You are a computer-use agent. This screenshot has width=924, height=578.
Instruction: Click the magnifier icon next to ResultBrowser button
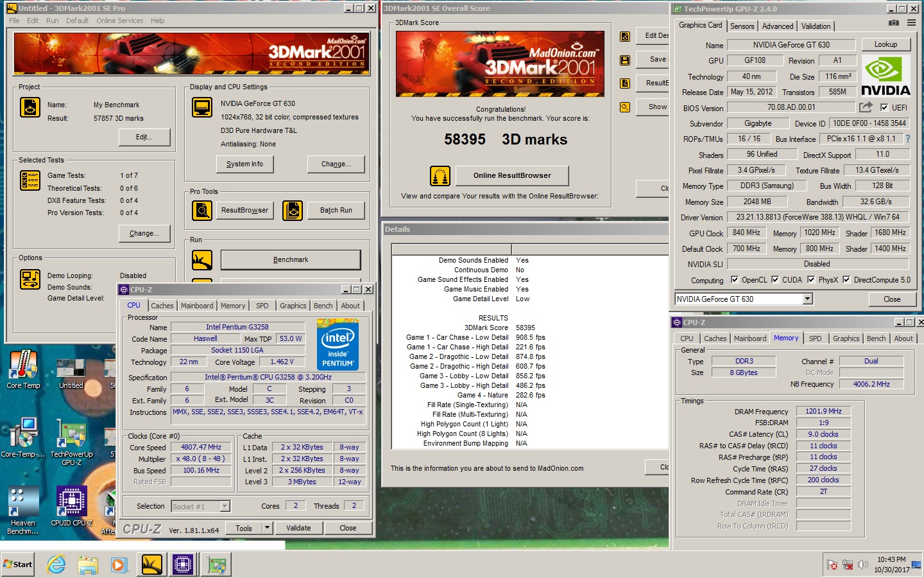(202, 210)
